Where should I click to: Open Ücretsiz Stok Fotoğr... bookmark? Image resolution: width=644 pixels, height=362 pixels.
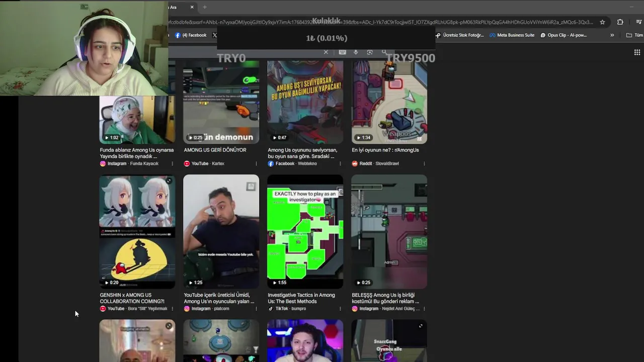459,35
